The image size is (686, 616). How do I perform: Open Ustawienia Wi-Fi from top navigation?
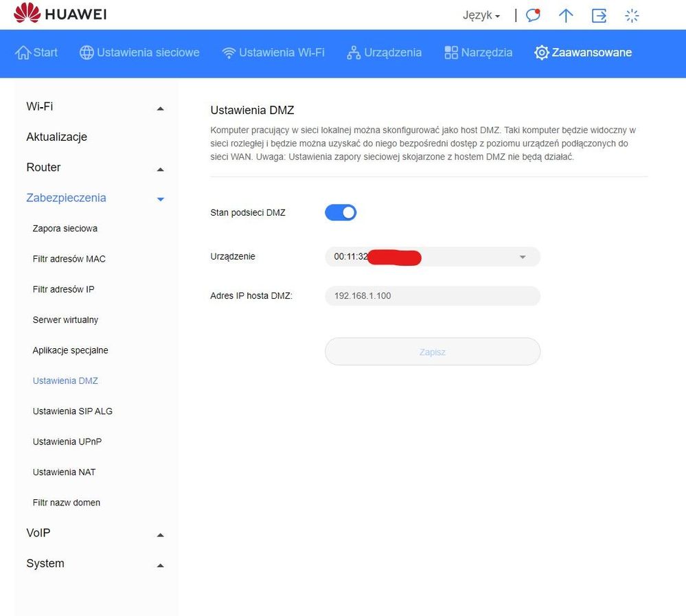coord(273,53)
